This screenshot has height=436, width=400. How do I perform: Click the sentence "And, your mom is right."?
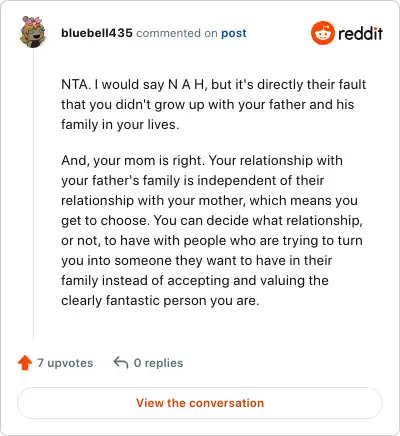133,161
